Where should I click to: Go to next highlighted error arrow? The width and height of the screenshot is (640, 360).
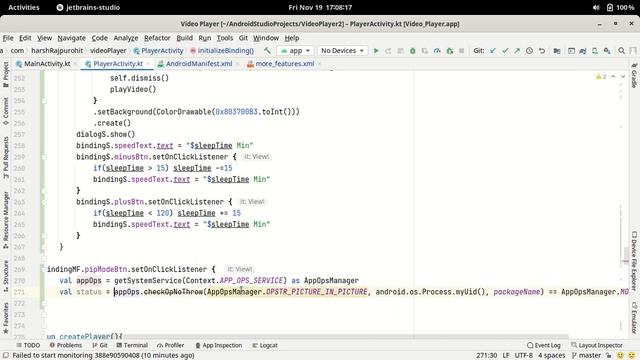pyautogui.click(x=623, y=77)
